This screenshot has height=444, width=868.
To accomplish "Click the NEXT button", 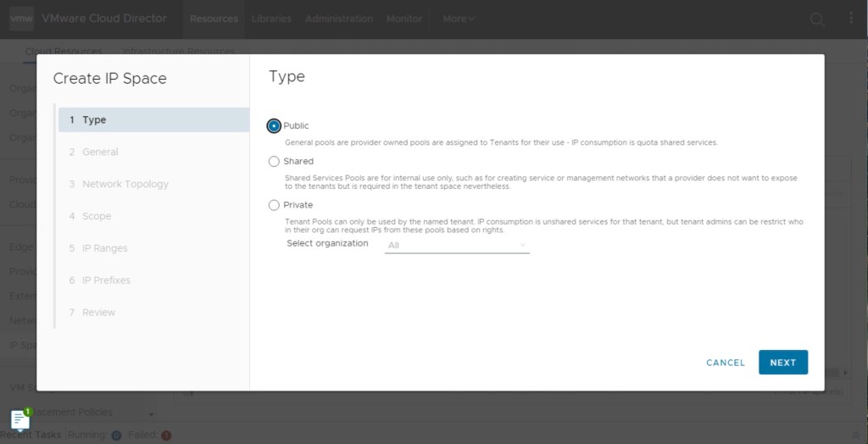I will point(782,363).
